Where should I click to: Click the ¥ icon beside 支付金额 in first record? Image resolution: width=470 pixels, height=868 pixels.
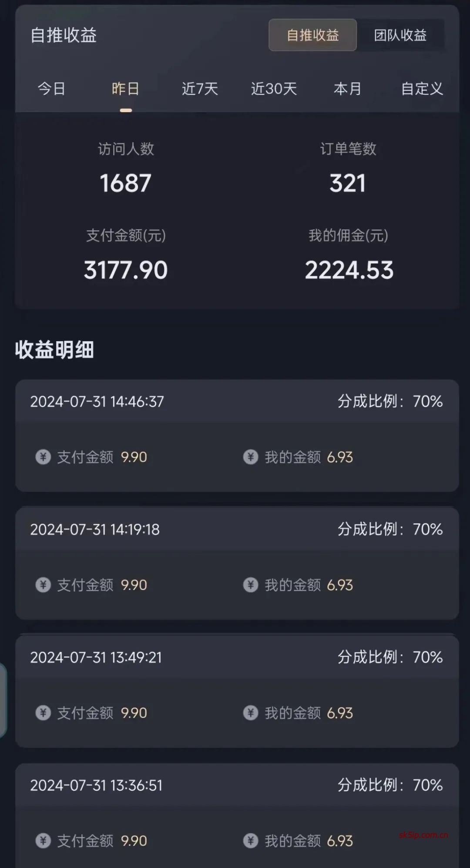tap(42, 457)
